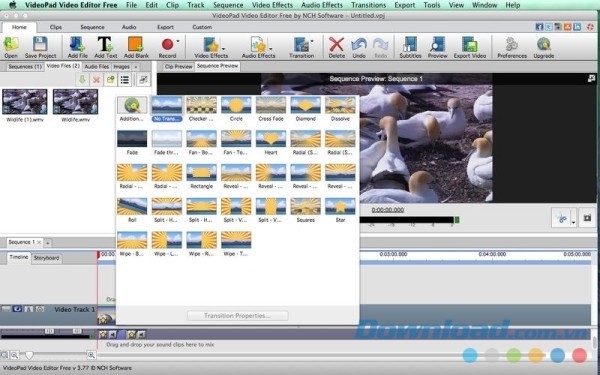Screen dimensions: 600x375
Task: Click the split scissors icon
Action: pyautogui.click(x=561, y=218)
